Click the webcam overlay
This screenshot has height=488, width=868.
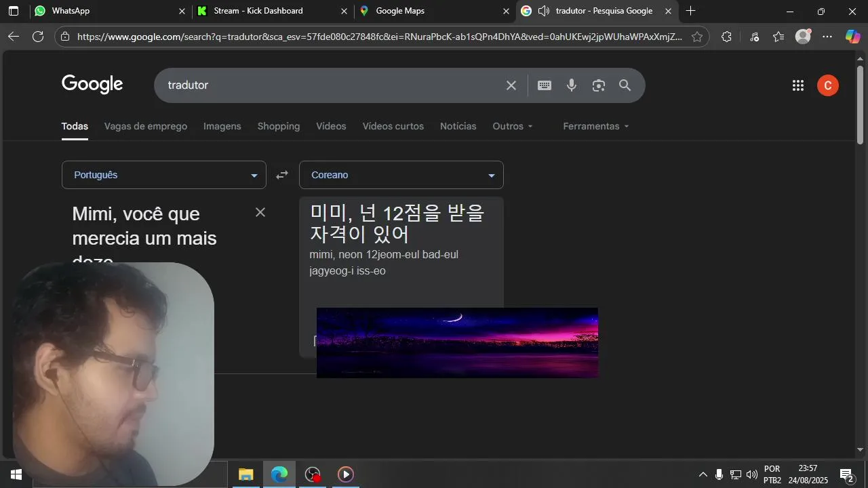pyautogui.click(x=113, y=373)
